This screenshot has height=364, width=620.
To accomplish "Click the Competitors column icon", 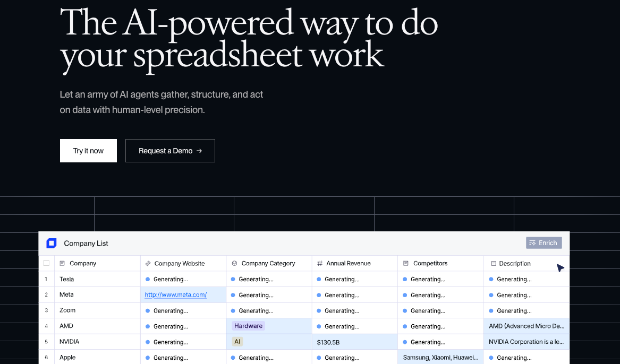I will tap(406, 263).
